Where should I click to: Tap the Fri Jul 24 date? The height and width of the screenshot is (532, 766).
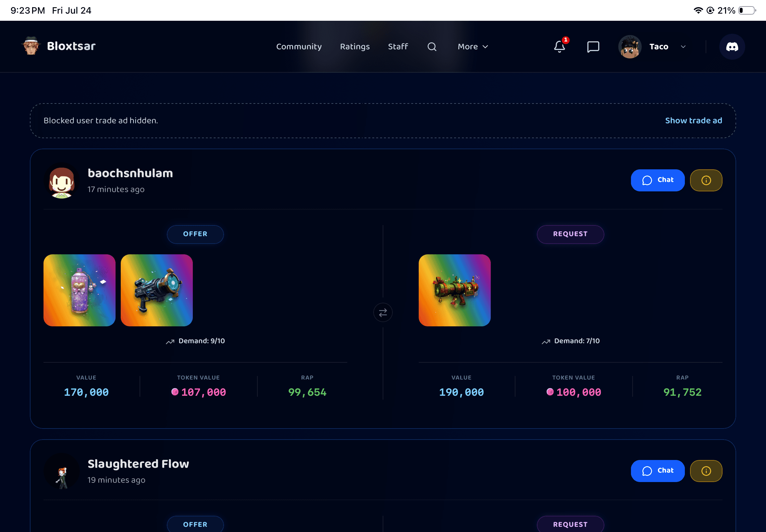click(x=72, y=10)
